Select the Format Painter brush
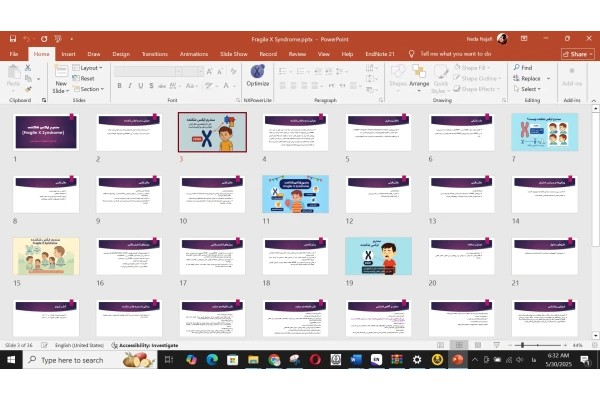The height and width of the screenshot is (400, 600). [28, 89]
